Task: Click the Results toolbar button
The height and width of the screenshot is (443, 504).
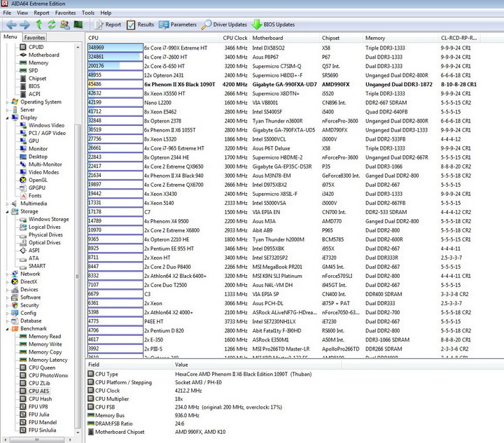Action: (x=140, y=24)
